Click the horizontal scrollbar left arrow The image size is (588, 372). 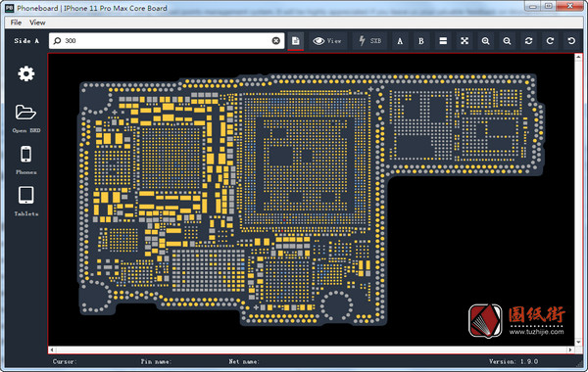52,349
